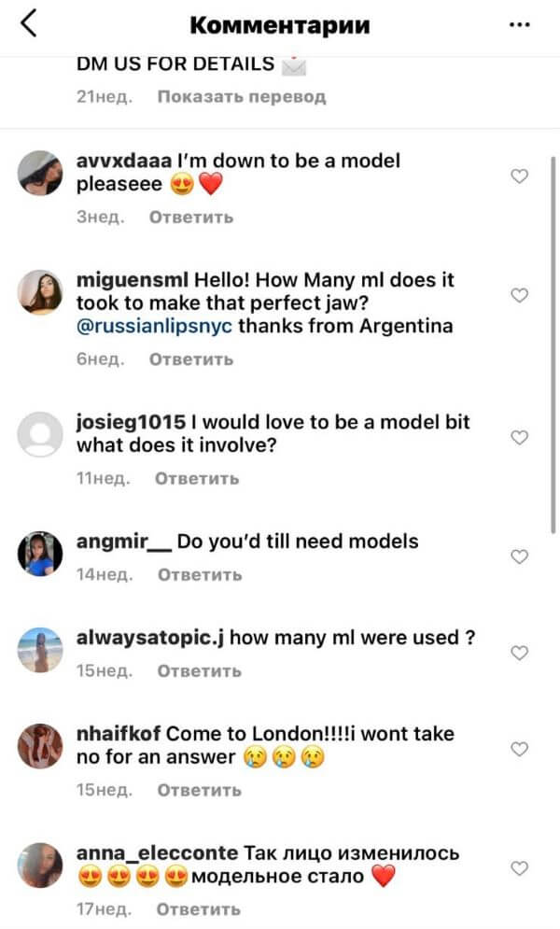The image size is (560, 929).
Task: Open miguensml's avatar
Action: [40, 292]
